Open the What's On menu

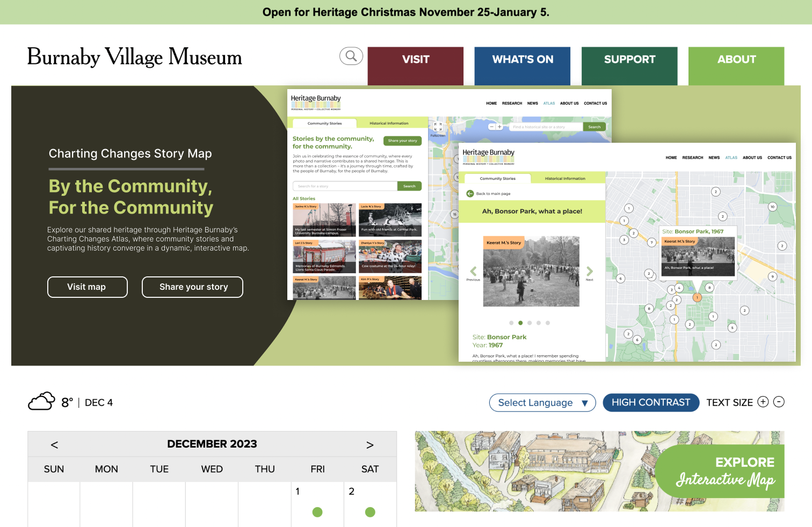(523, 66)
